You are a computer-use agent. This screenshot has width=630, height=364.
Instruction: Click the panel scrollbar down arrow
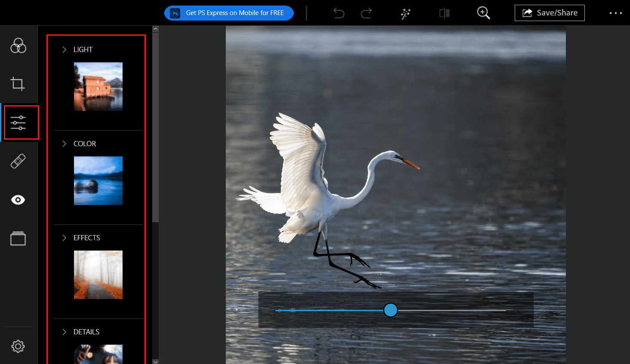click(x=156, y=361)
